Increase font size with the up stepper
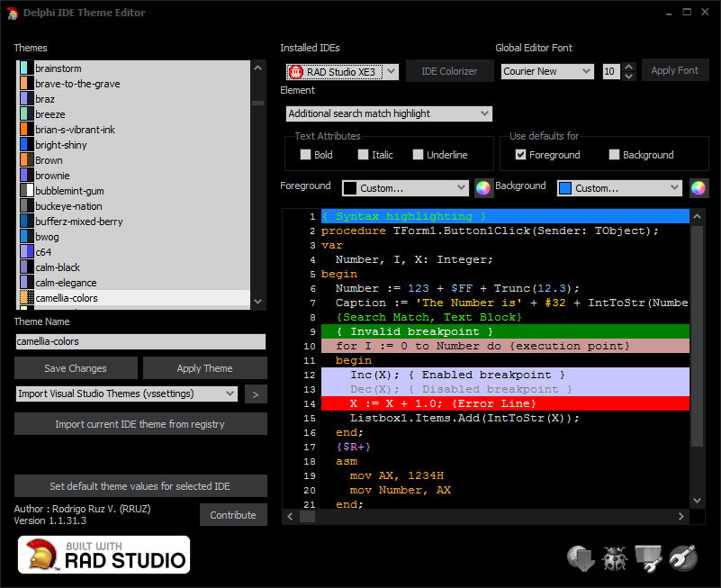The width and height of the screenshot is (721, 588). [628, 66]
